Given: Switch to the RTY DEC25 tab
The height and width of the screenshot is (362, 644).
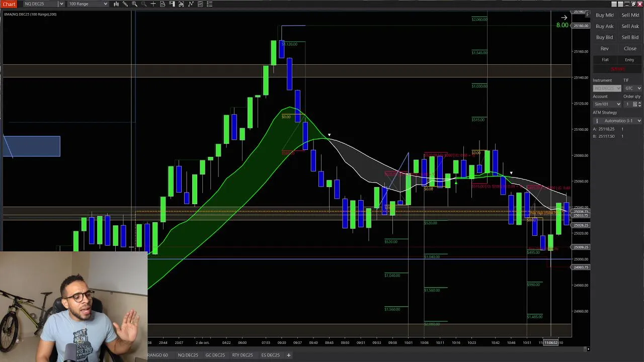Looking at the screenshot, I should [x=243, y=355].
